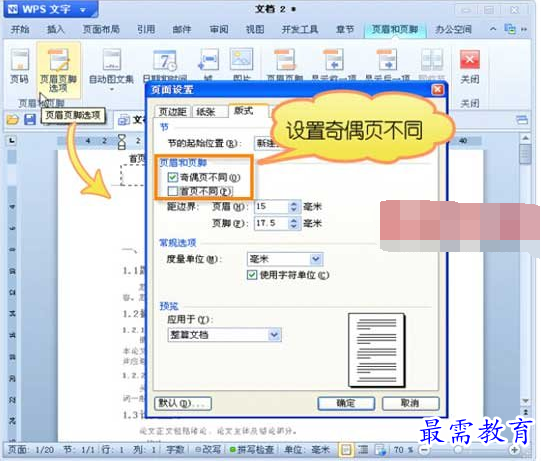Open the 页面布局 ribbon tab
This screenshot has height=463, width=541.
point(101,29)
